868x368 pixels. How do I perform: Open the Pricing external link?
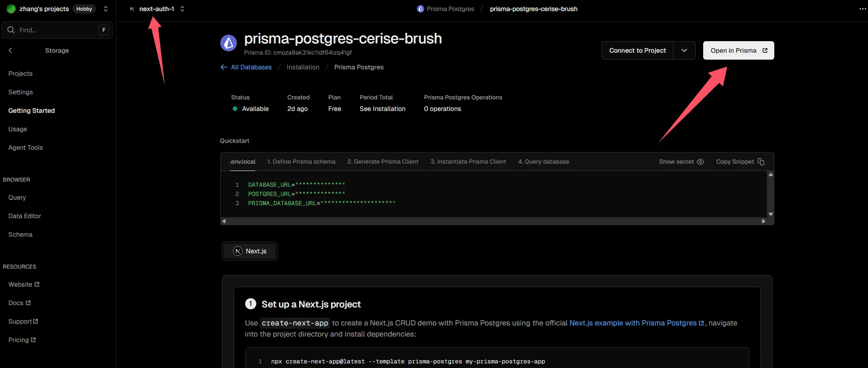[x=22, y=340]
